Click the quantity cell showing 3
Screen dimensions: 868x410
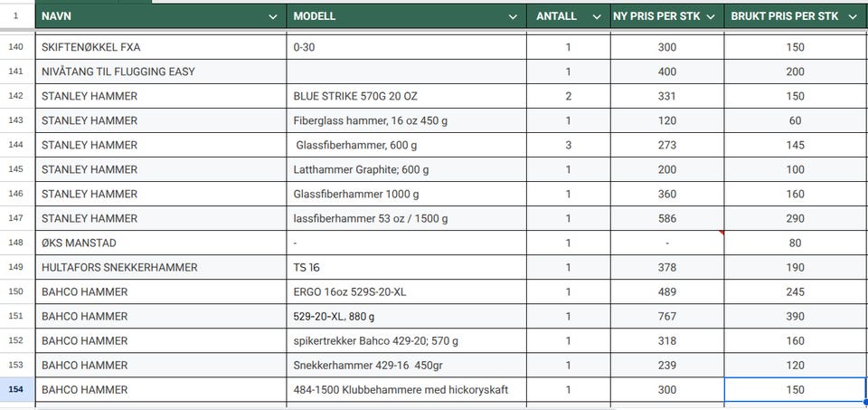568,145
